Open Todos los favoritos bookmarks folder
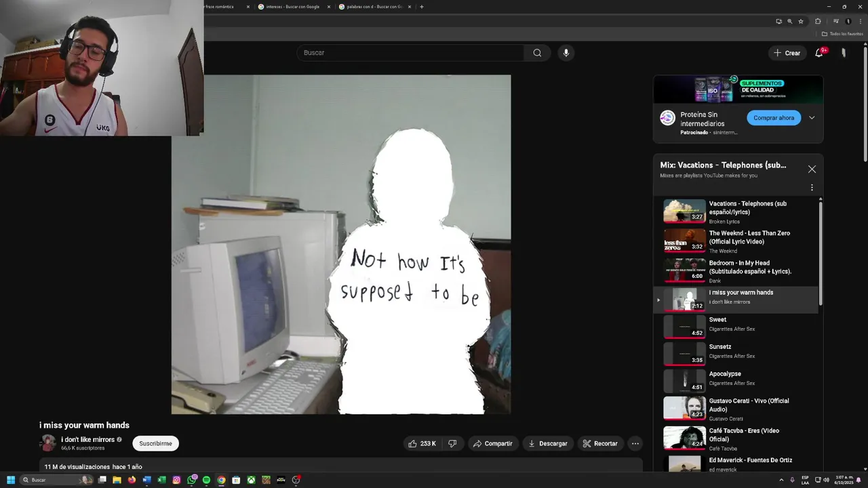Screen dimensions: 868x488 tap(842, 33)
